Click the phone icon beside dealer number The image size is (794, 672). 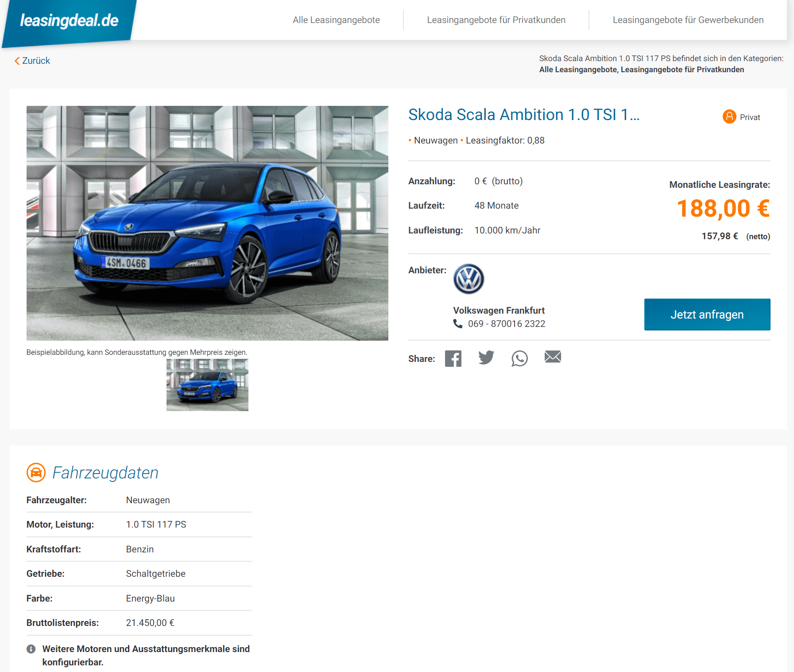[457, 324]
